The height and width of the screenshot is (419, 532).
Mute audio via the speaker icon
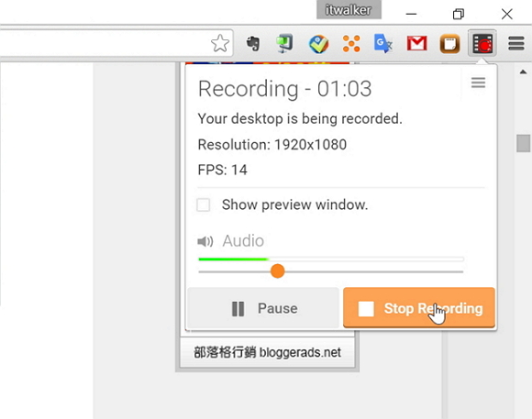[x=205, y=241]
